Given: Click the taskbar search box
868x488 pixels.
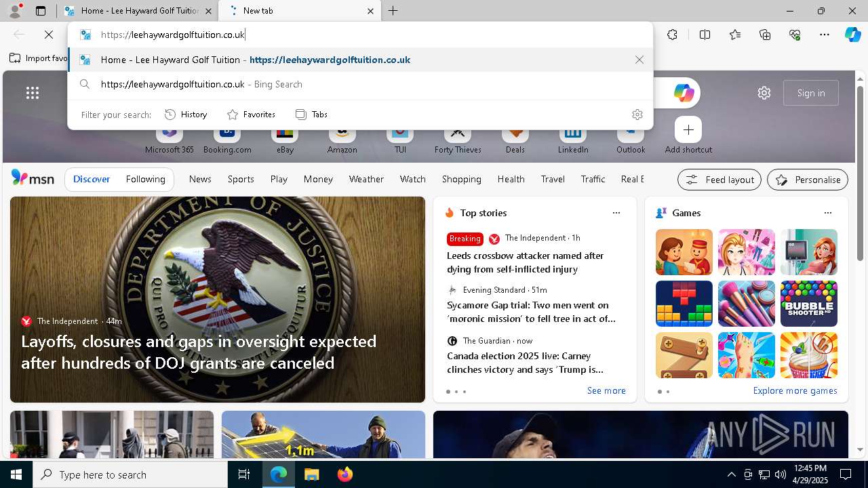Looking at the screenshot, I should [130, 474].
